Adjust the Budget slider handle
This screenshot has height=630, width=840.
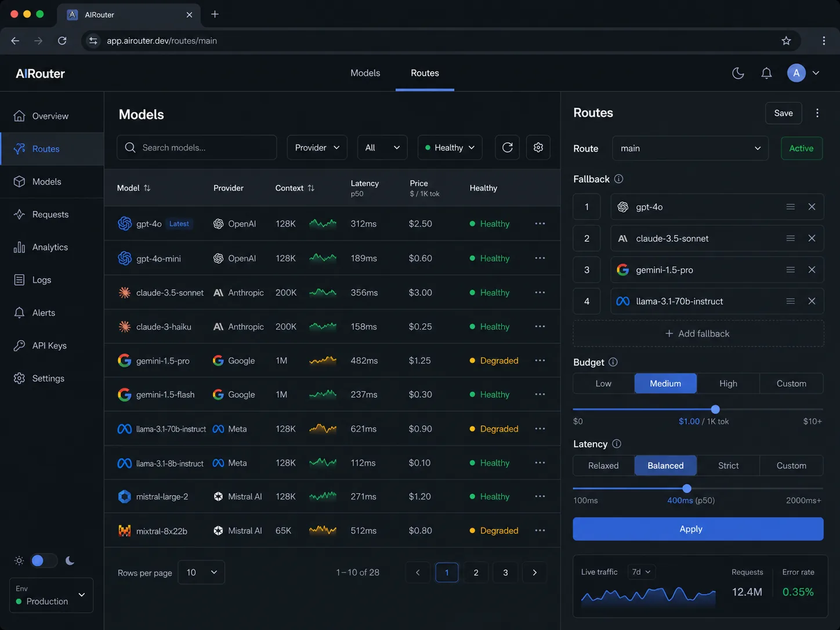715,409
